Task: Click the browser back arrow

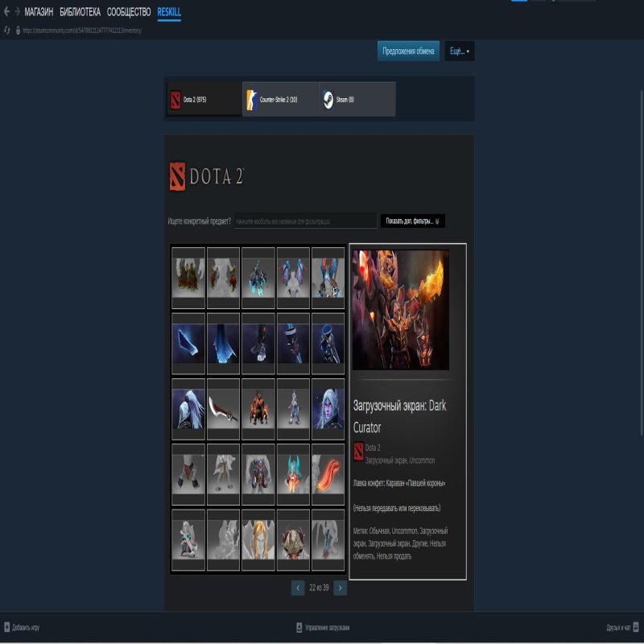Action: [6, 13]
